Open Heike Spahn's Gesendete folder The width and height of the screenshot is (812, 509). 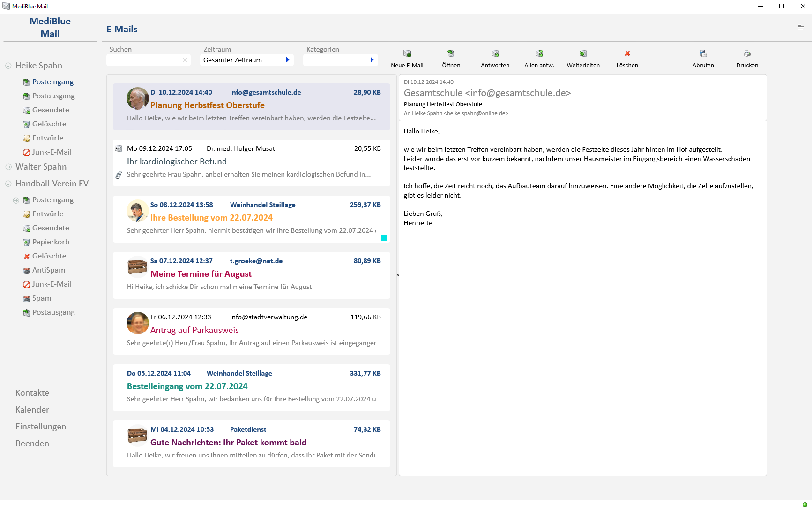[x=51, y=110]
